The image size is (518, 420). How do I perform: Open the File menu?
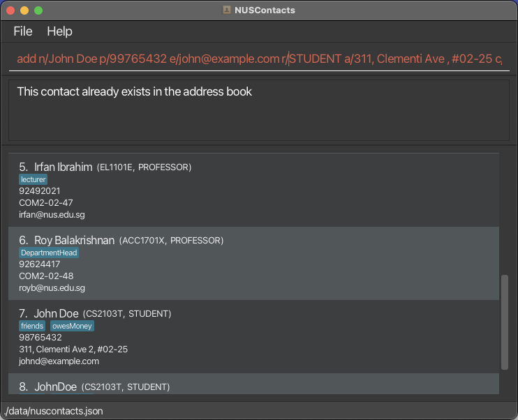pos(23,31)
